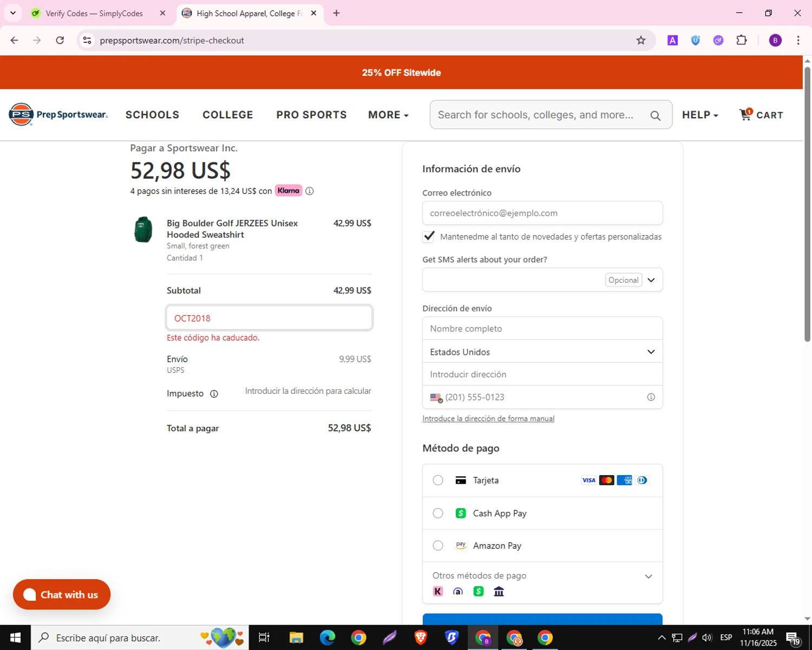Screen dimensions: 812x650
Task: Uncheck the novedades y ofertas checkbox
Action: coord(429,236)
